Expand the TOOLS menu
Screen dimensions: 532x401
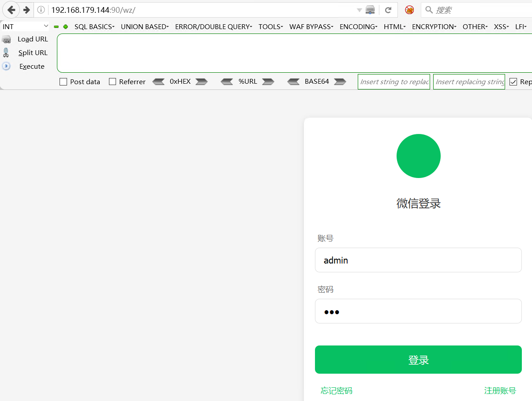click(x=270, y=27)
